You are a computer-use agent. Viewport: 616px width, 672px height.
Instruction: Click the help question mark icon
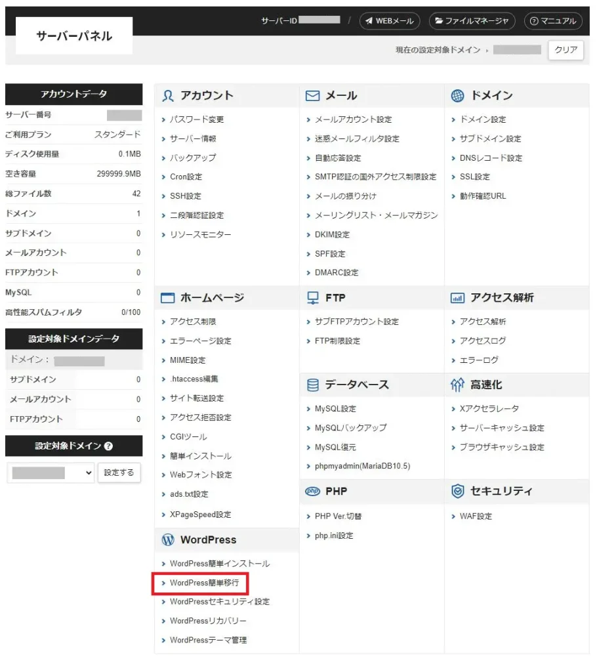(108, 446)
